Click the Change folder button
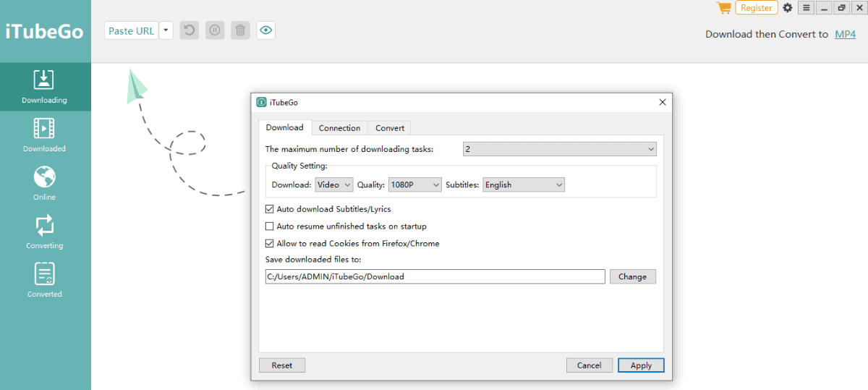 (x=633, y=276)
